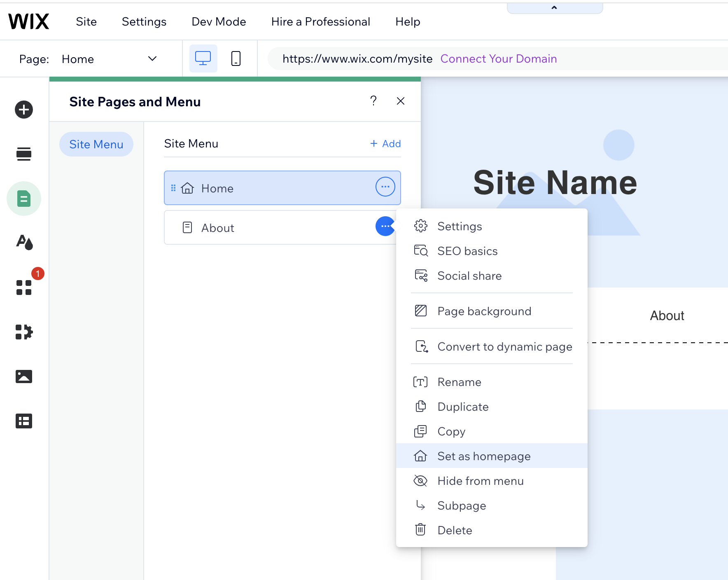Click the Add Elements plus icon
The height and width of the screenshot is (580, 728).
24,110
